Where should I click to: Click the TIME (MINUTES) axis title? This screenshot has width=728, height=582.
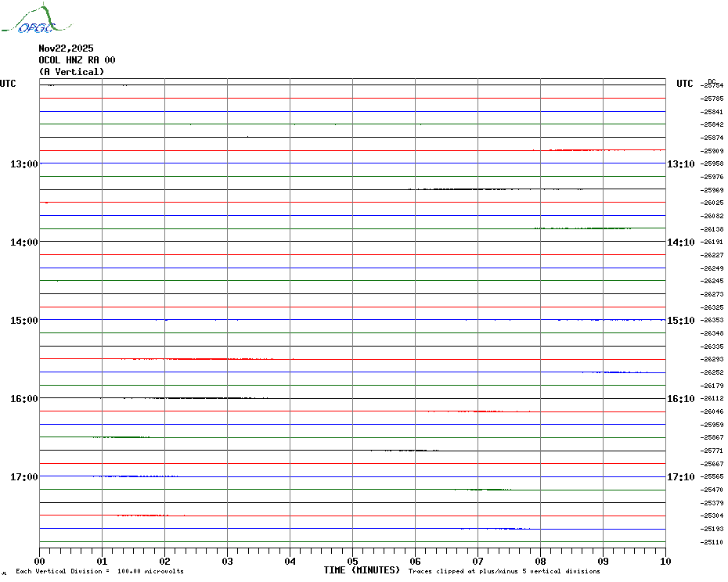pos(362,570)
